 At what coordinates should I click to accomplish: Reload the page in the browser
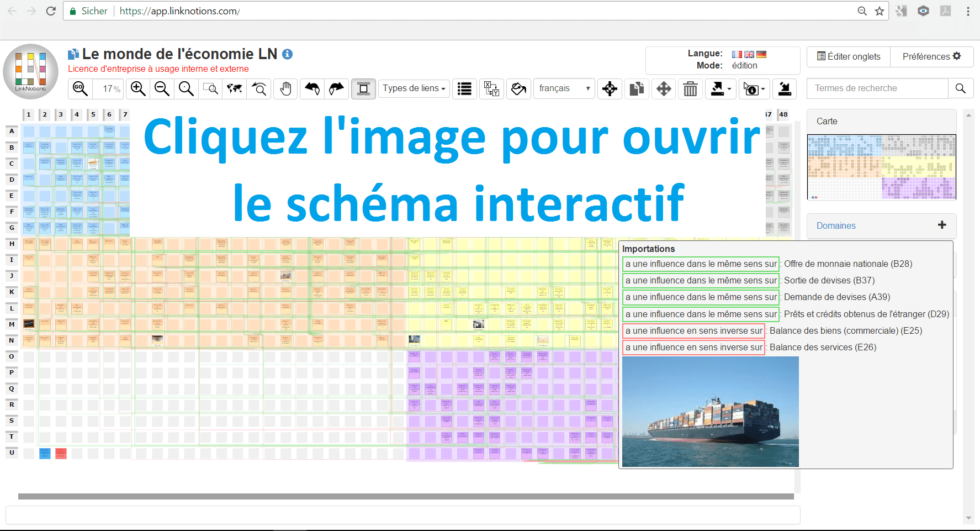pos(51,11)
